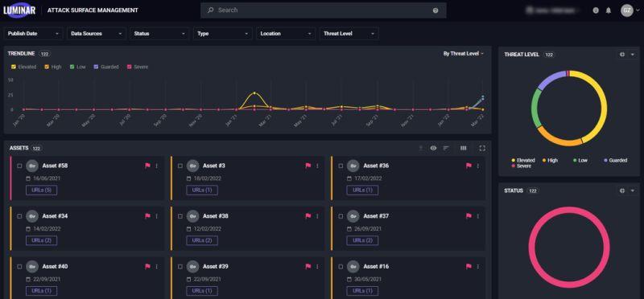
Task: Click the URLs (5) button on Asset #58
Action: 42,190
